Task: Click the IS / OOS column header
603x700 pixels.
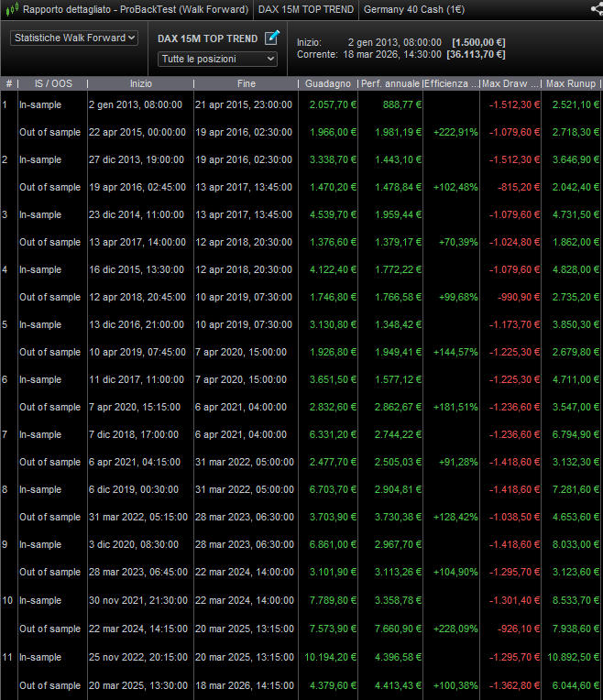Action: [x=52, y=83]
